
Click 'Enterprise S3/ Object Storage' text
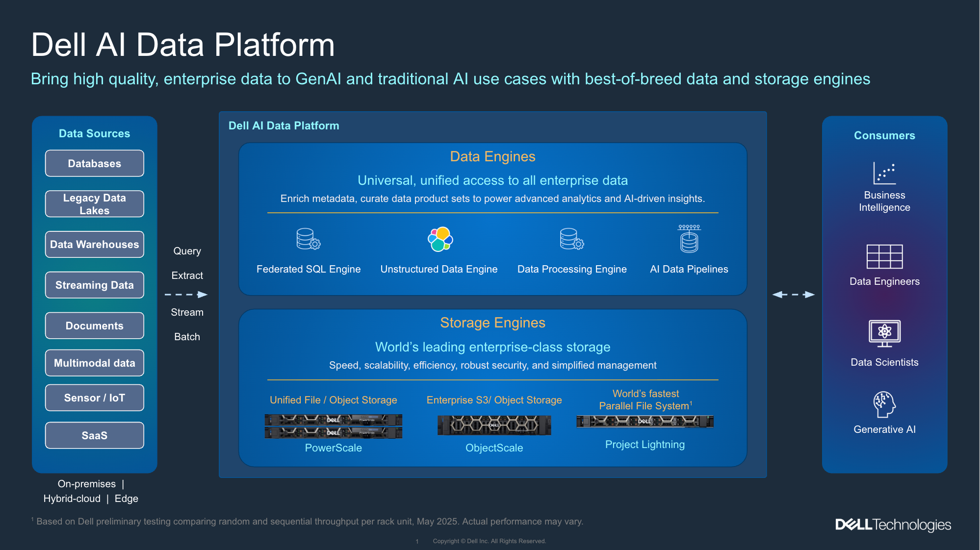coord(494,400)
